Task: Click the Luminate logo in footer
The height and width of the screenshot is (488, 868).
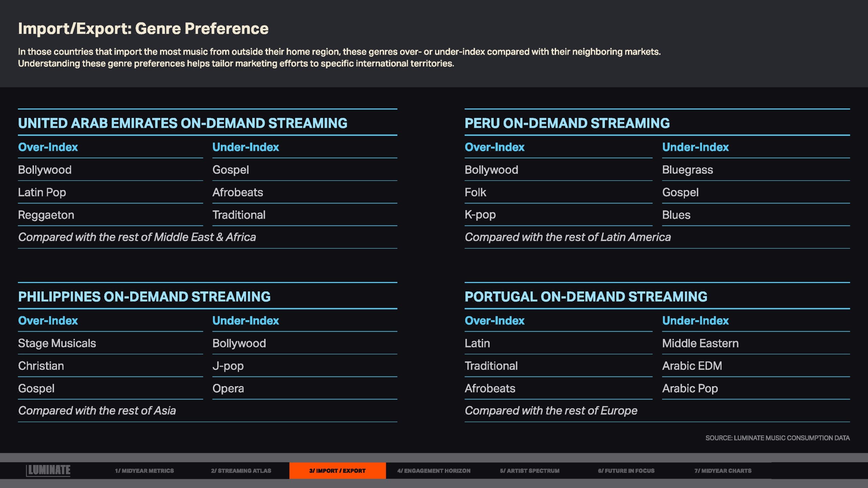Action: (48, 470)
